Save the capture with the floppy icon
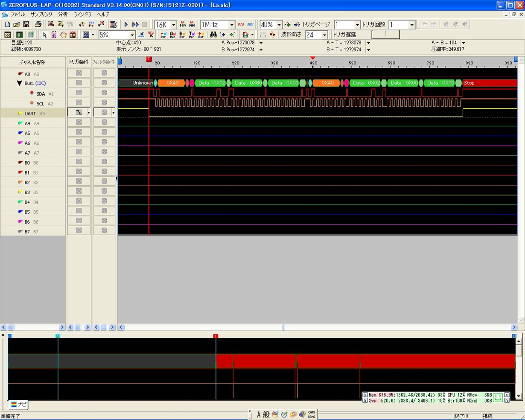This screenshot has height=420, width=525. tap(26, 25)
